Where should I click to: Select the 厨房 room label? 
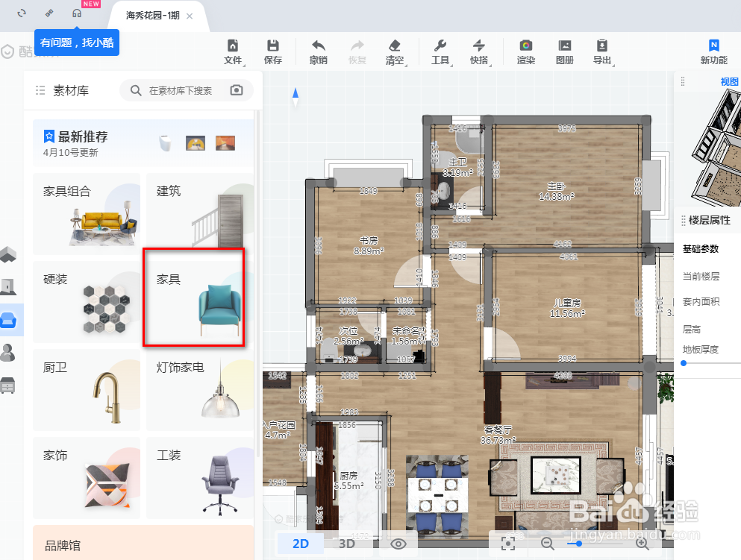[348, 480]
